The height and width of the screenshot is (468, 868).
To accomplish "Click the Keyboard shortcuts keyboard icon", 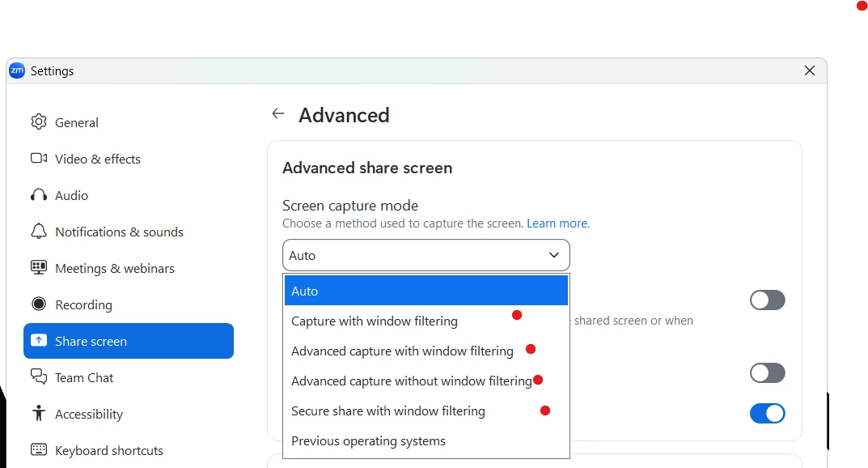I will 39,449.
